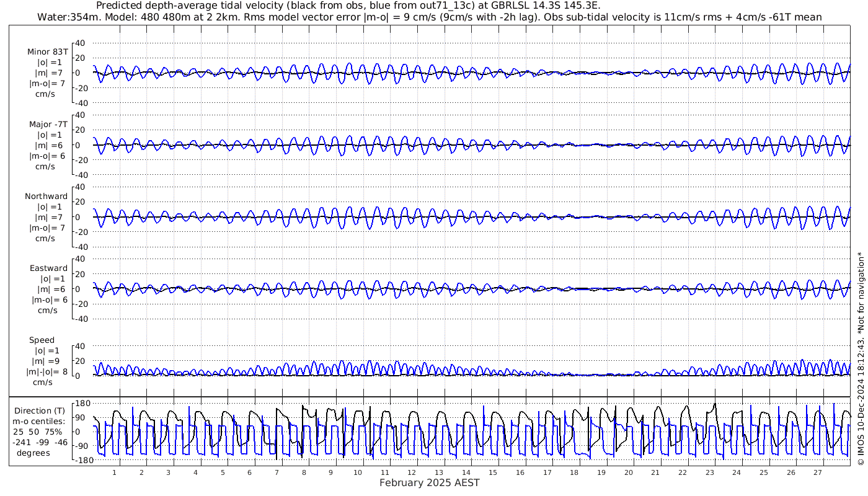Image resolution: width=868 pixels, height=496 pixels.
Task: Click the chart title 'Predicted depth-average tidal velocity'
Action: [188, 6]
